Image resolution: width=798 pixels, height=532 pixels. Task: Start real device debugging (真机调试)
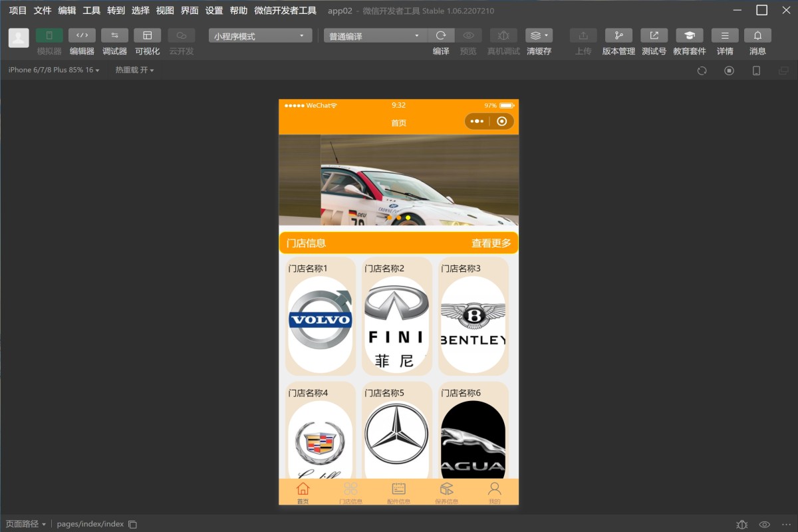[503, 35]
